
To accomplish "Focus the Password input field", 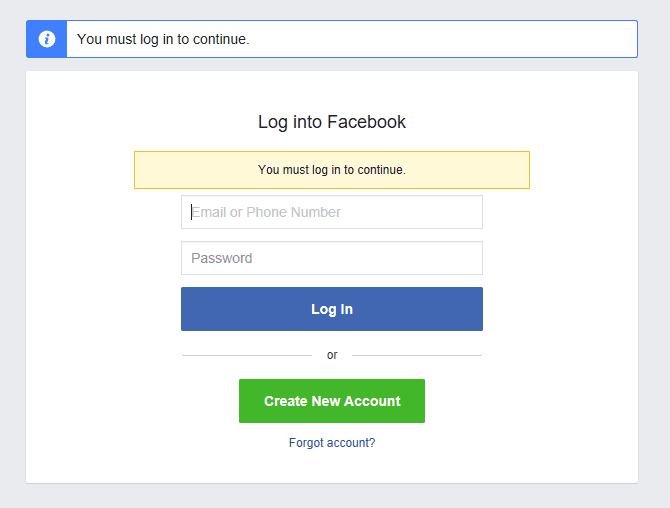I will [332, 258].
